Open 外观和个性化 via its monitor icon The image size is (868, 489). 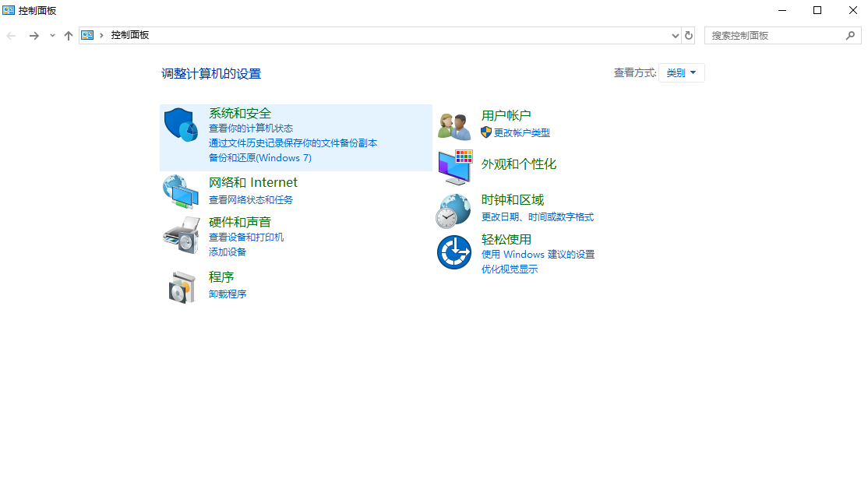pyautogui.click(x=453, y=166)
